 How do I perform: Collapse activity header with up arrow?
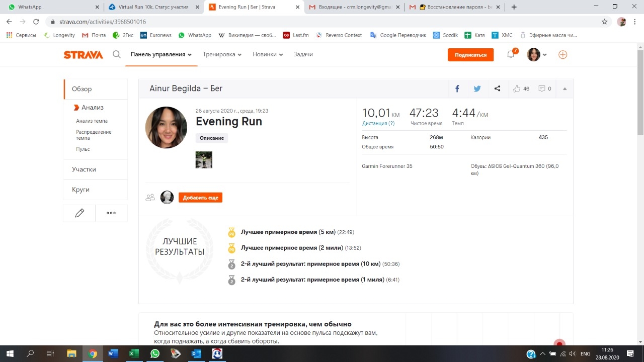pyautogui.click(x=565, y=89)
